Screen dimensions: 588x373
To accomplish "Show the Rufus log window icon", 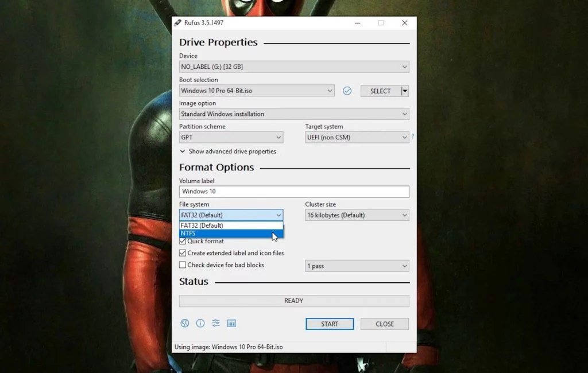I will [231, 323].
